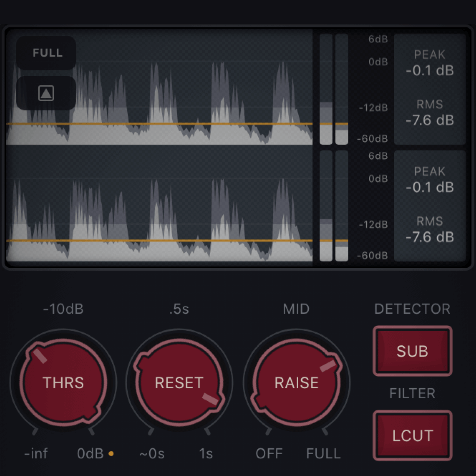Image resolution: width=476 pixels, height=476 pixels.
Task: Click the orange dot beside 0dB label
Action: 111,453
